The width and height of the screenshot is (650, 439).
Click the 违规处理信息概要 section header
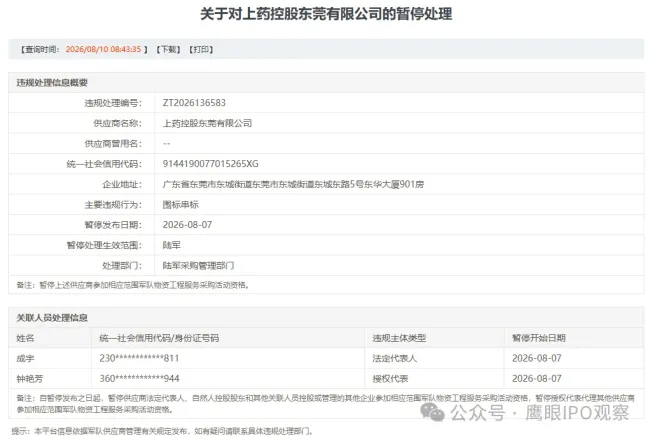52,82
